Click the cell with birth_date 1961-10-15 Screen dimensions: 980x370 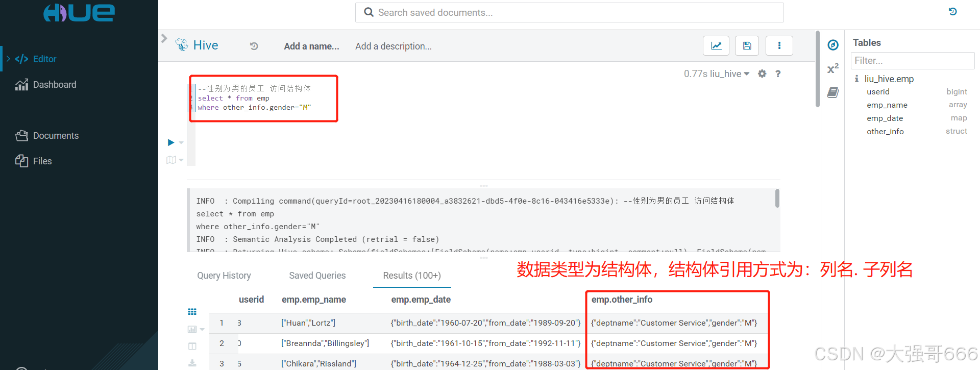click(485, 343)
